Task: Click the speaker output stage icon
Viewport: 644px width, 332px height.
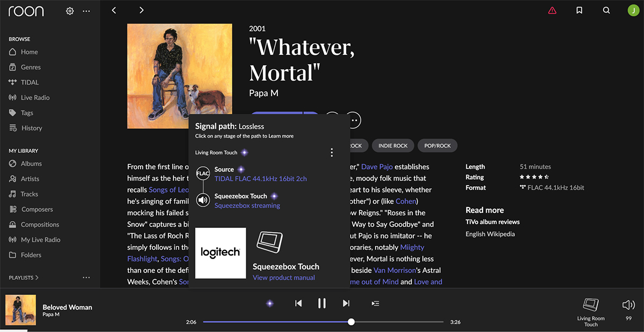Action: click(203, 200)
